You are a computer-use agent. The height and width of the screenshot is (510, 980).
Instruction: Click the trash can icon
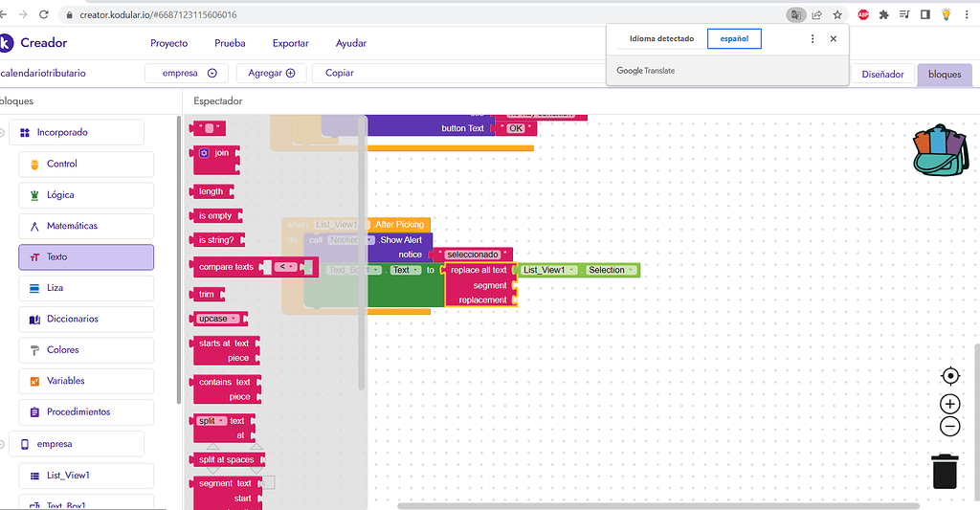pos(945,471)
